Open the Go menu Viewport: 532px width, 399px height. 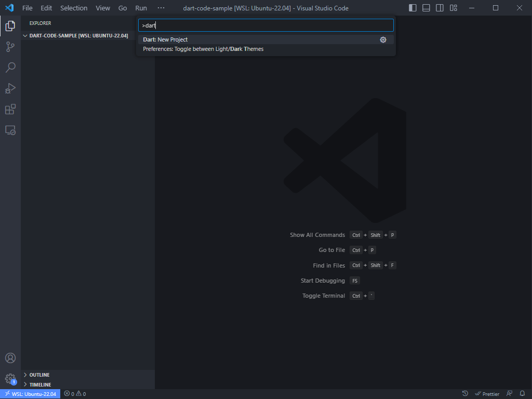pos(123,8)
